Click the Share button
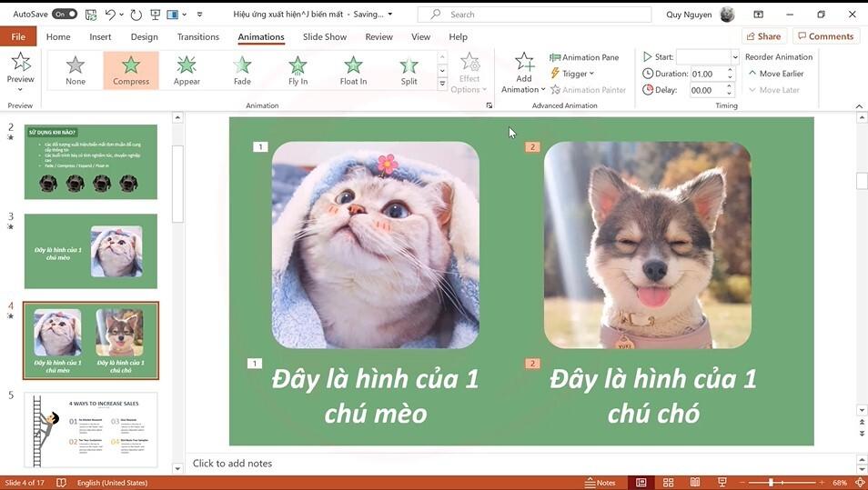This screenshot has width=868, height=490. click(x=764, y=36)
